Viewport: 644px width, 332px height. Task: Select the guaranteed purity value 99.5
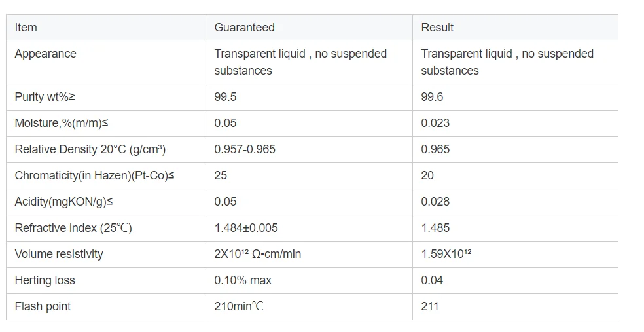pos(225,97)
